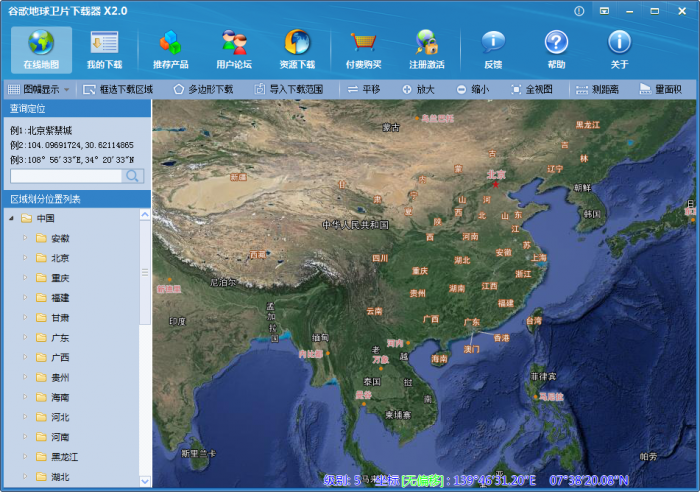Select the 平移 pan tool

[x=364, y=89]
